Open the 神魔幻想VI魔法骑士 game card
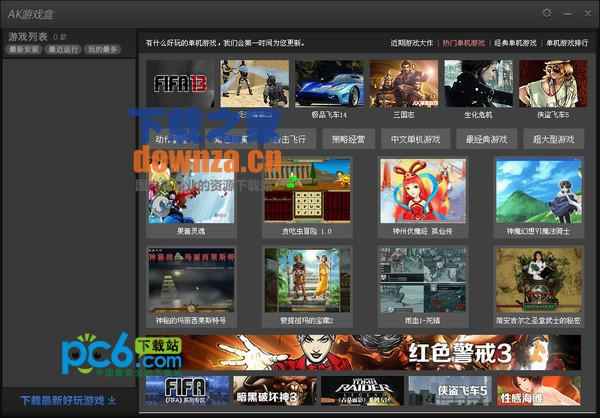Viewport: 600px width, 418px height. 539,197
